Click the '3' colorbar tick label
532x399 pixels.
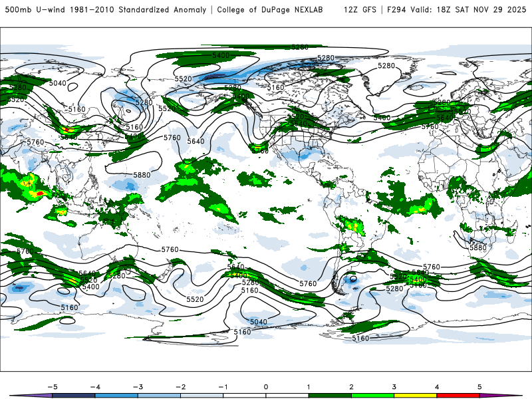coord(394,387)
